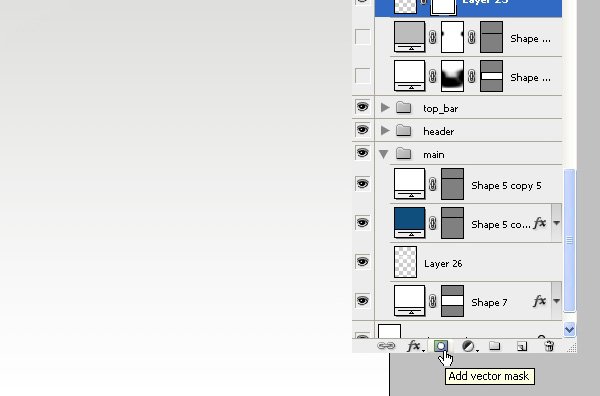Create new fill or adjustment layer
The image size is (600, 396).
tap(470, 346)
